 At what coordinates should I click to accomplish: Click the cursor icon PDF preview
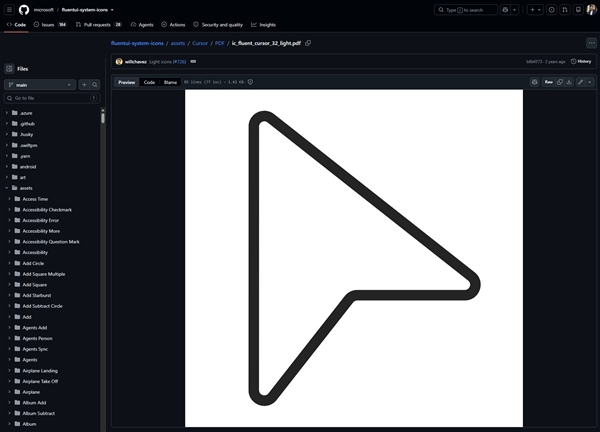[x=354, y=258]
